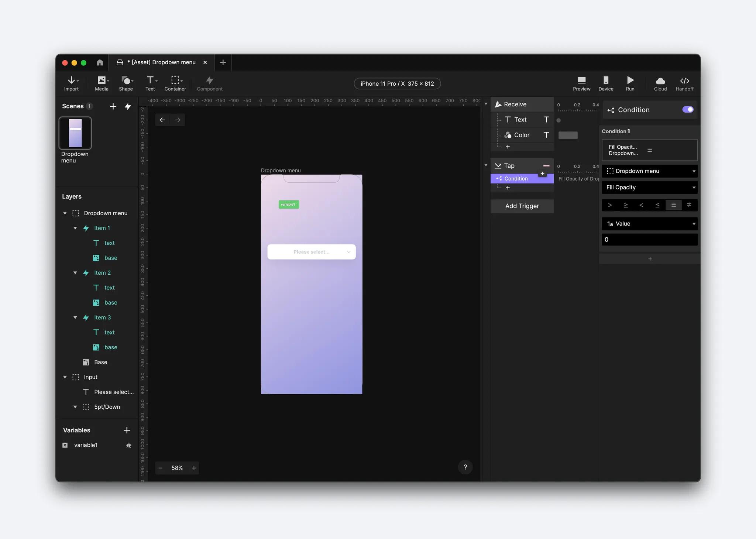The image size is (756, 539).
Task: Go to the home screen icon
Action: [x=100, y=62]
